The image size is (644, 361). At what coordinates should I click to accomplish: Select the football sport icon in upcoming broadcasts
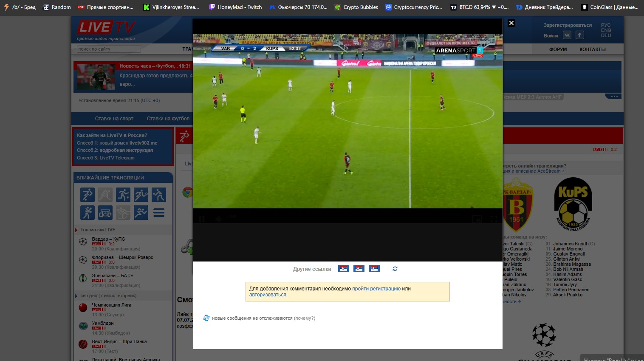(x=88, y=195)
